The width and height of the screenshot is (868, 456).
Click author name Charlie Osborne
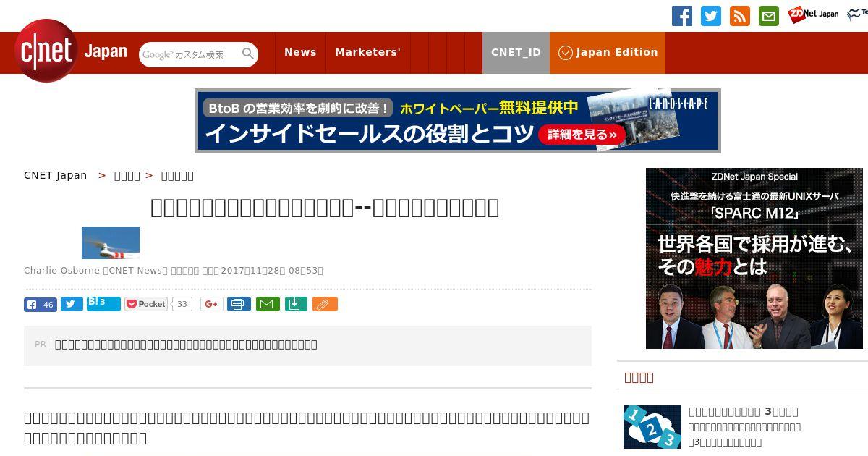click(x=62, y=271)
